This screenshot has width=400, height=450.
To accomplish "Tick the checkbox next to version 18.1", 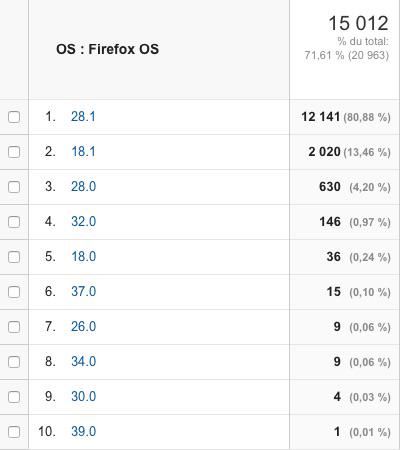I will (x=14, y=152).
